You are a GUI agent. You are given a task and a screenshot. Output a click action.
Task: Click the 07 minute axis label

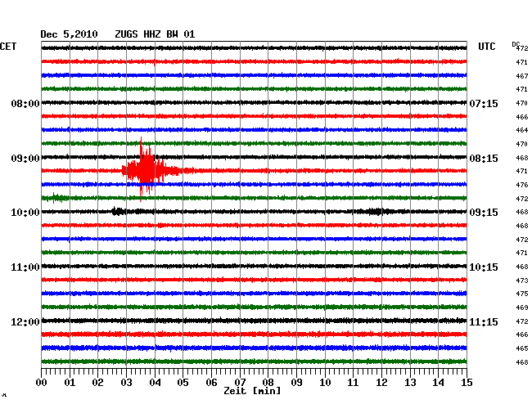[240, 383]
